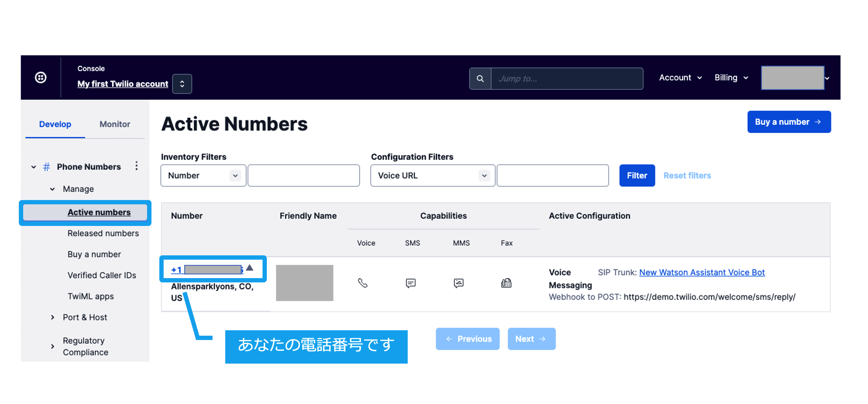Click the SMS capability message icon
Image resolution: width=868 pixels, height=404 pixels.
(x=410, y=283)
